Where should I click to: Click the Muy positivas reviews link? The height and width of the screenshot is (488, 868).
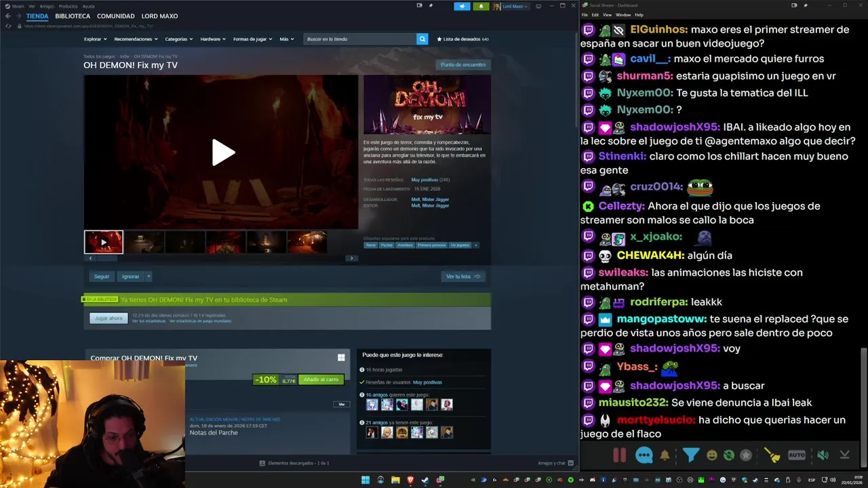tap(425, 180)
